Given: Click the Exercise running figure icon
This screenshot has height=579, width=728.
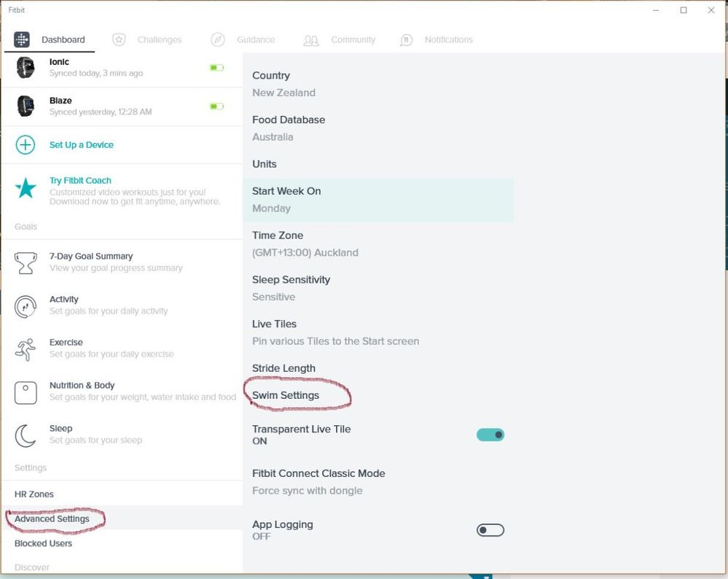Looking at the screenshot, I should point(26,349).
